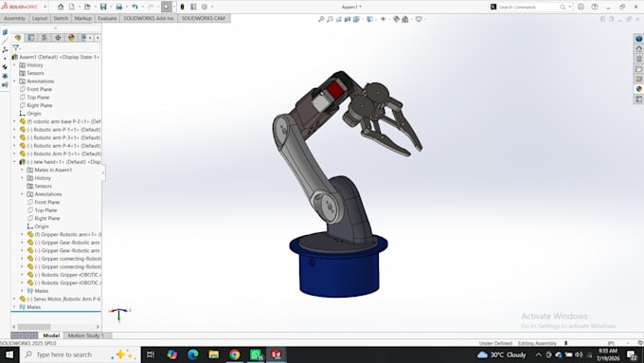644x363 pixels.
Task: Expand the Robotic arm P-1<1> tree node
Action: 14,130
